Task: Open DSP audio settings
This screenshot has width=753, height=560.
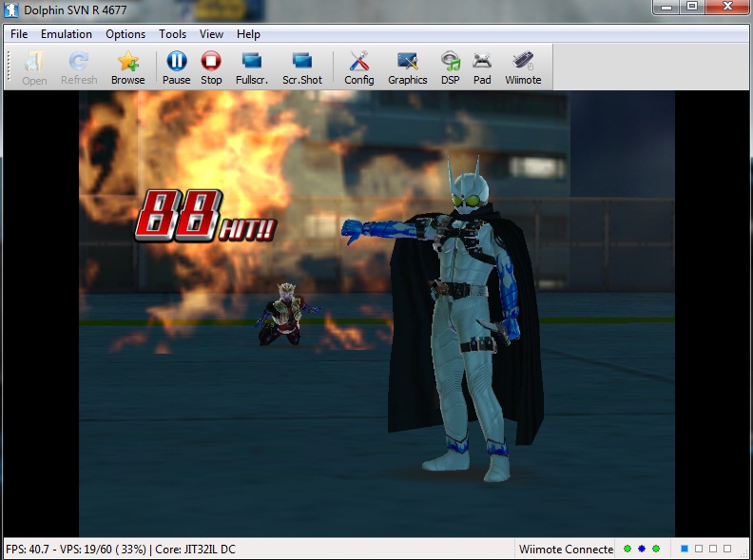Action: click(450, 68)
